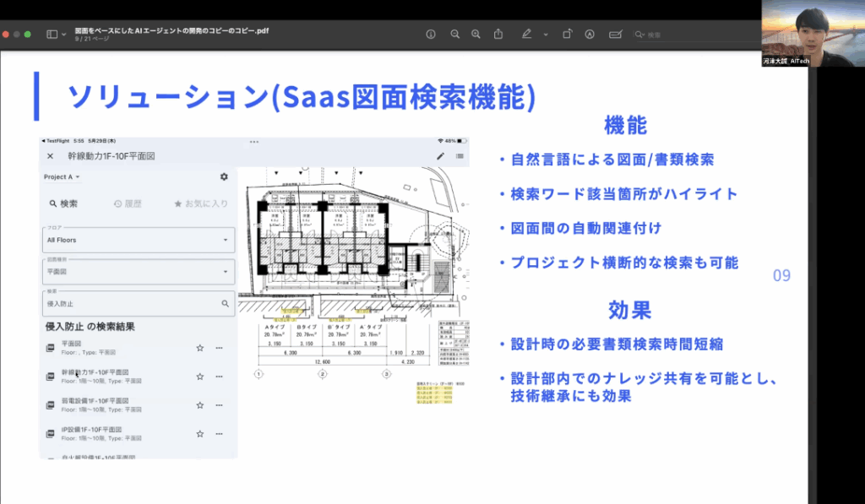The image size is (865, 504).
Task: Open the All Floors dropdown
Action: click(x=139, y=240)
